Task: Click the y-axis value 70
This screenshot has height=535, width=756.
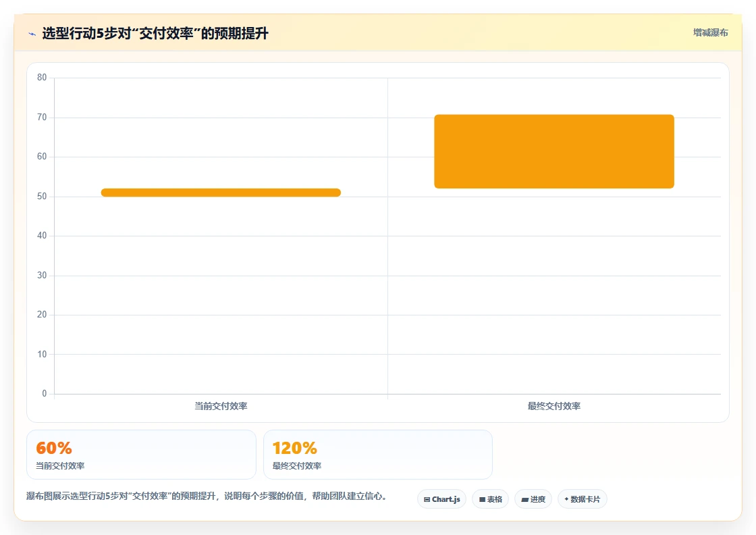Action: click(x=42, y=118)
